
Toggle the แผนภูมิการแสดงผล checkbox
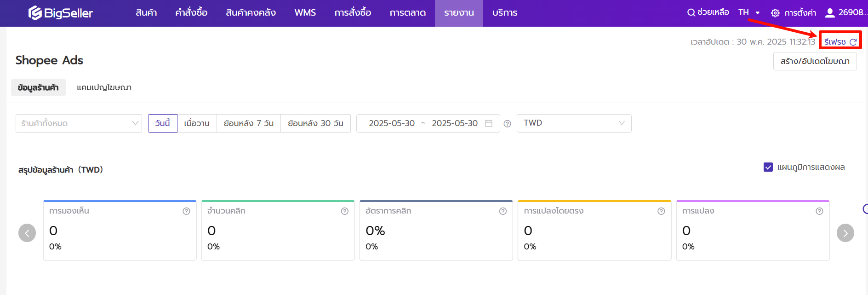point(768,167)
